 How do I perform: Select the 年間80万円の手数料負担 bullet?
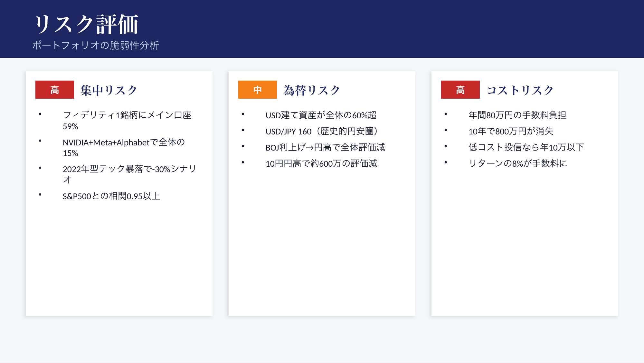click(517, 115)
